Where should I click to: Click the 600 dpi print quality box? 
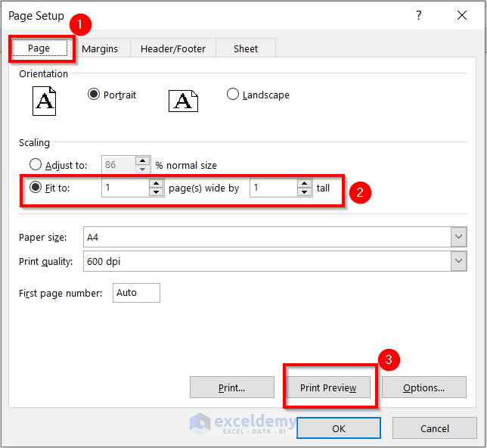click(275, 261)
